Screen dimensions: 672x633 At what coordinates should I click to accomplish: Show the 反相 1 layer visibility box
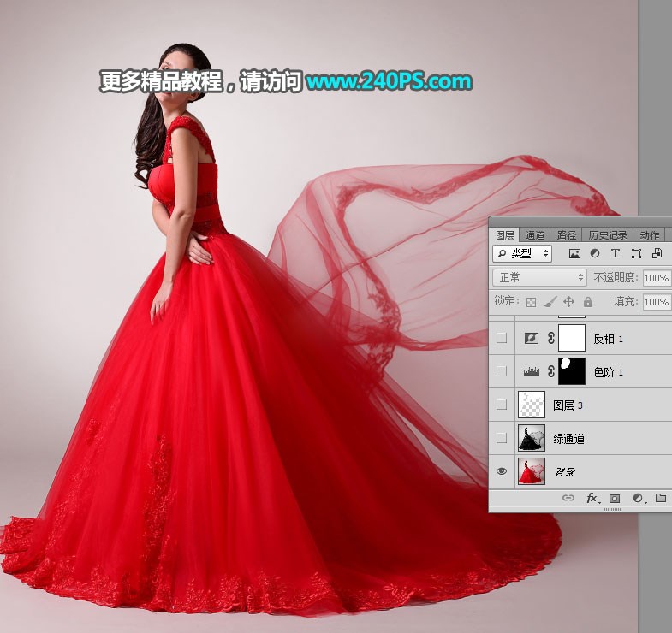pos(502,338)
